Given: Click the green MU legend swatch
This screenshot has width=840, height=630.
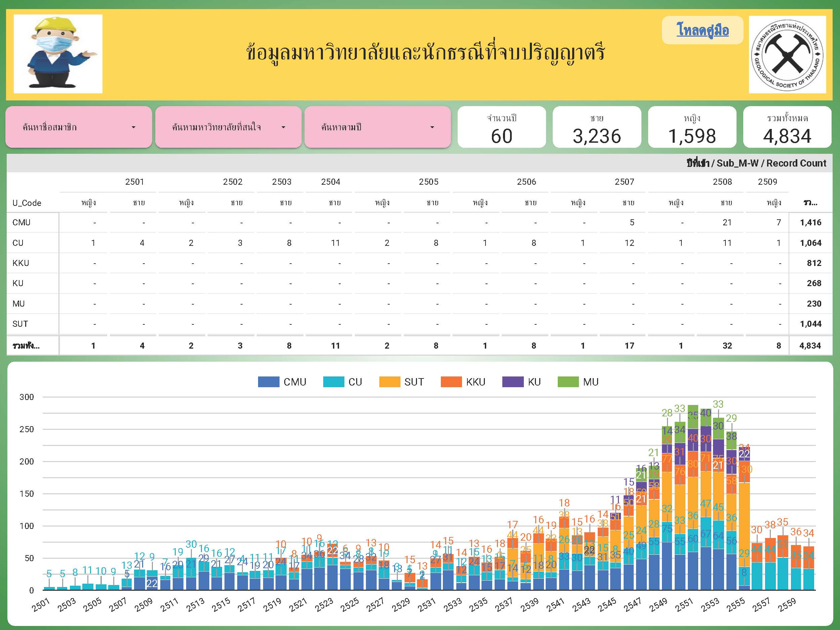Looking at the screenshot, I should (568, 382).
